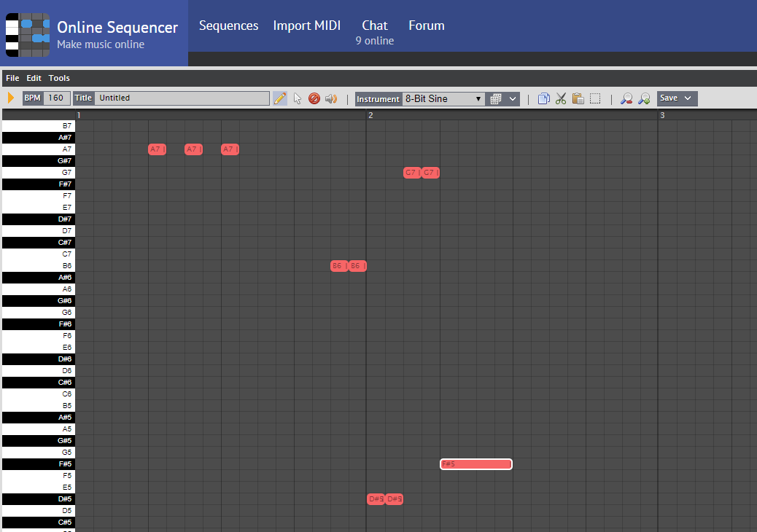Viewport: 757px width, 532px height.
Task: Play the A5 piano key
Action: point(39,429)
